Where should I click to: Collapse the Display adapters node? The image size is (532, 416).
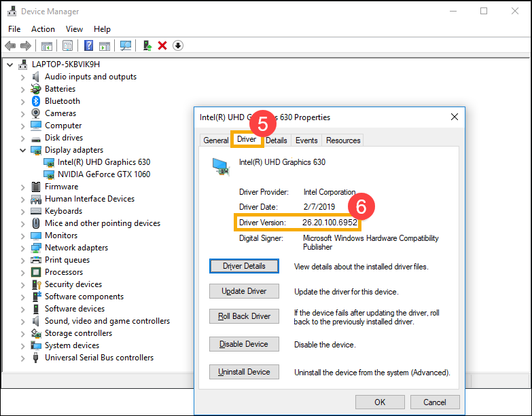[22, 151]
